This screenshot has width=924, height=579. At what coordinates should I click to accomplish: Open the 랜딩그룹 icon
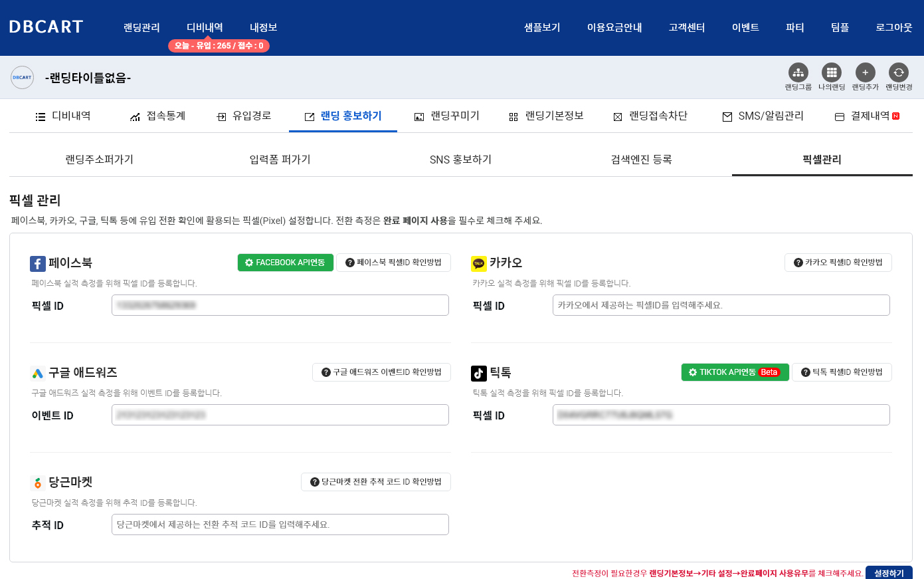click(798, 72)
